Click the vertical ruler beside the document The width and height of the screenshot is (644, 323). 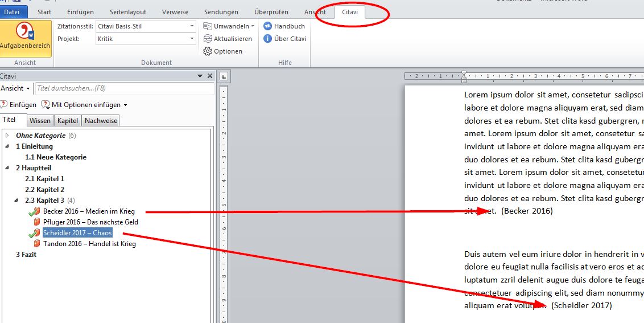click(224, 204)
